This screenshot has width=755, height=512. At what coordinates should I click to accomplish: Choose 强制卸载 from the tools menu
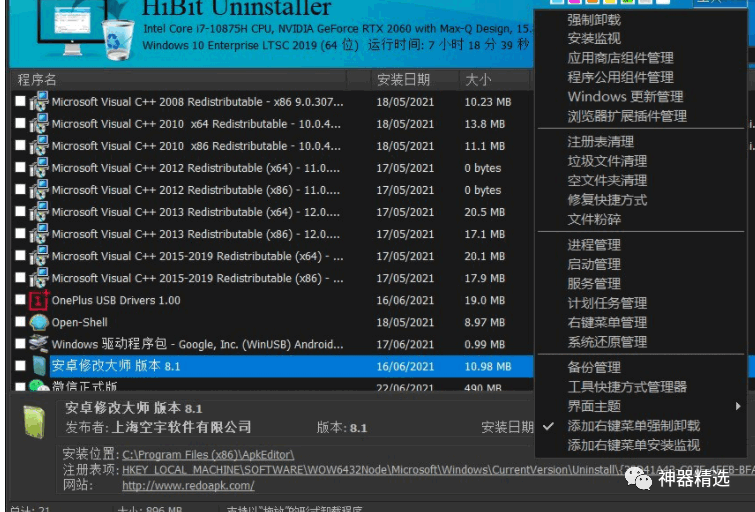pyautogui.click(x=593, y=19)
